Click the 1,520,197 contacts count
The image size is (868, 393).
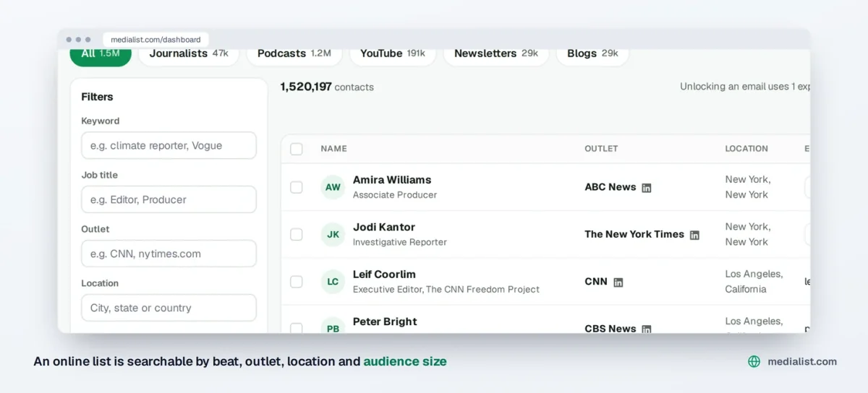tap(327, 87)
